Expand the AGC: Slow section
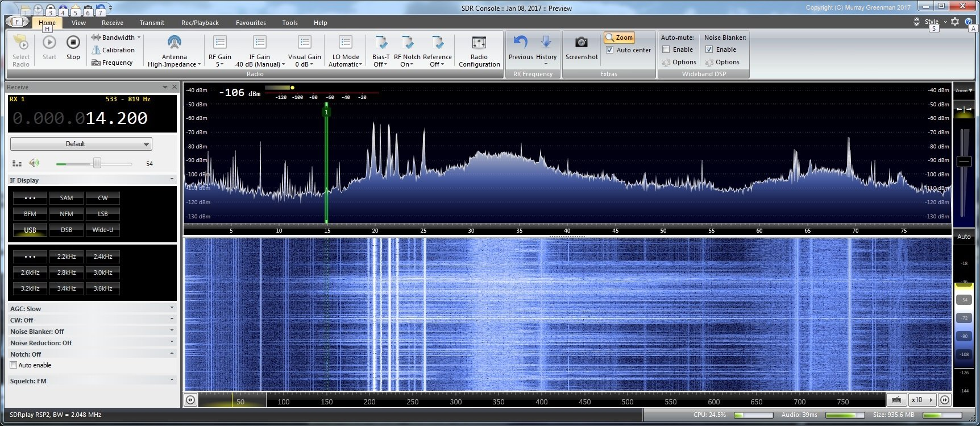Screen dimensions: 980x426 91,308
